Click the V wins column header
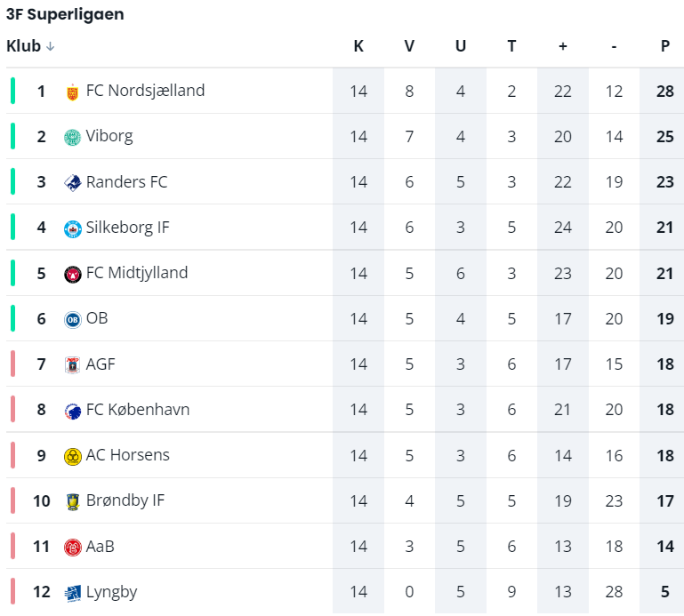 (409, 46)
